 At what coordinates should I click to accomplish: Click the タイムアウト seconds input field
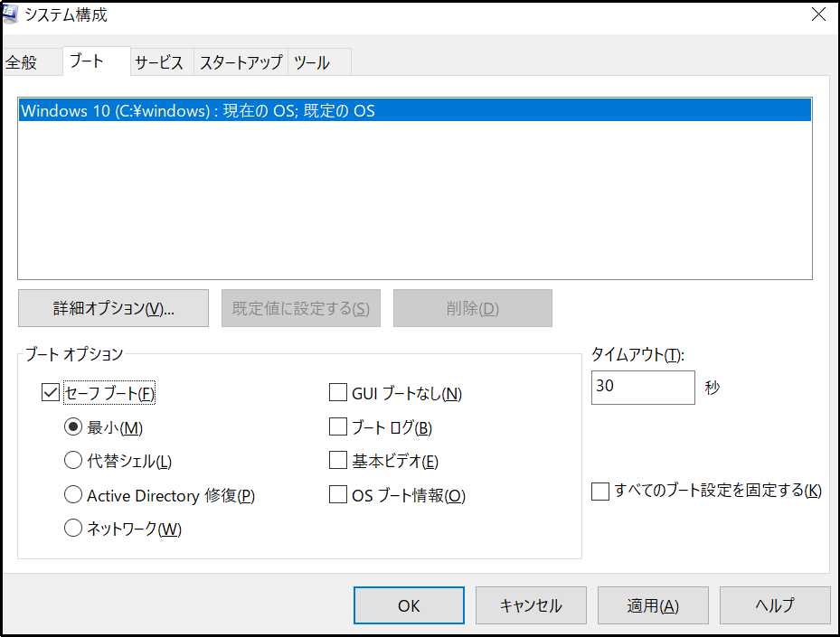(x=643, y=388)
